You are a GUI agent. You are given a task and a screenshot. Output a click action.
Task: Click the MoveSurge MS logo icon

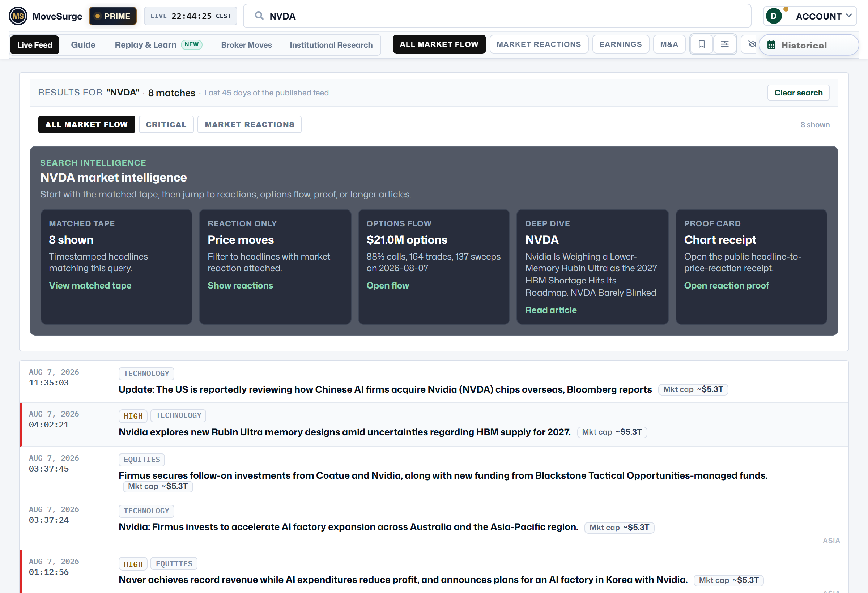tap(18, 16)
